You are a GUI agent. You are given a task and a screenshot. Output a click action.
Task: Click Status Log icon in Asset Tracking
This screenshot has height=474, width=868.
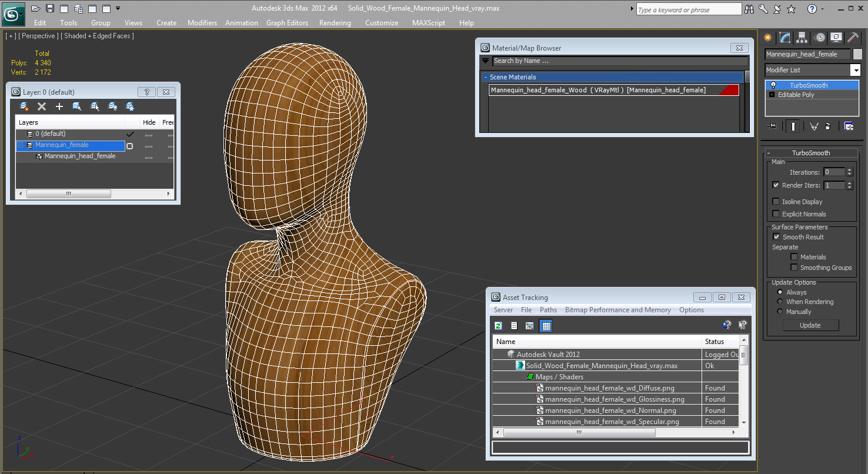[515, 326]
